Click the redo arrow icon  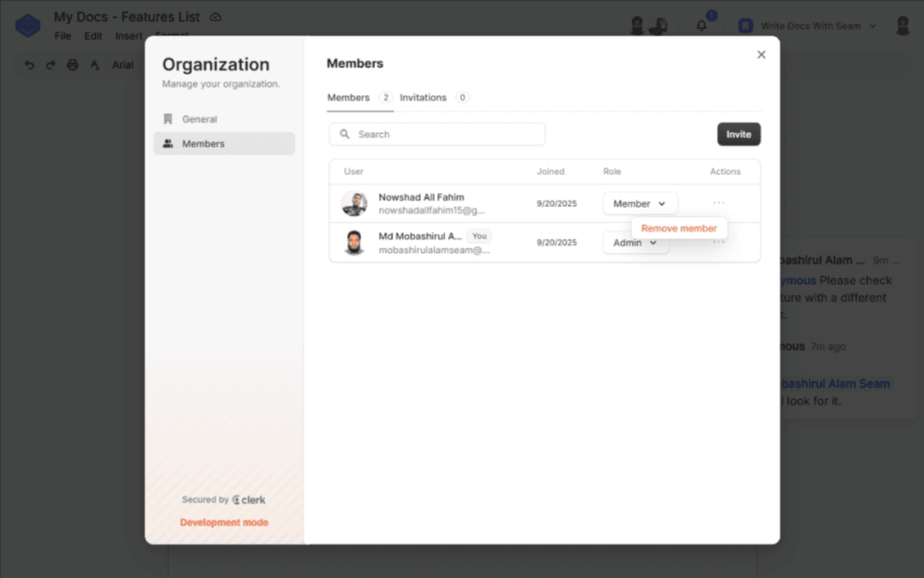point(51,65)
